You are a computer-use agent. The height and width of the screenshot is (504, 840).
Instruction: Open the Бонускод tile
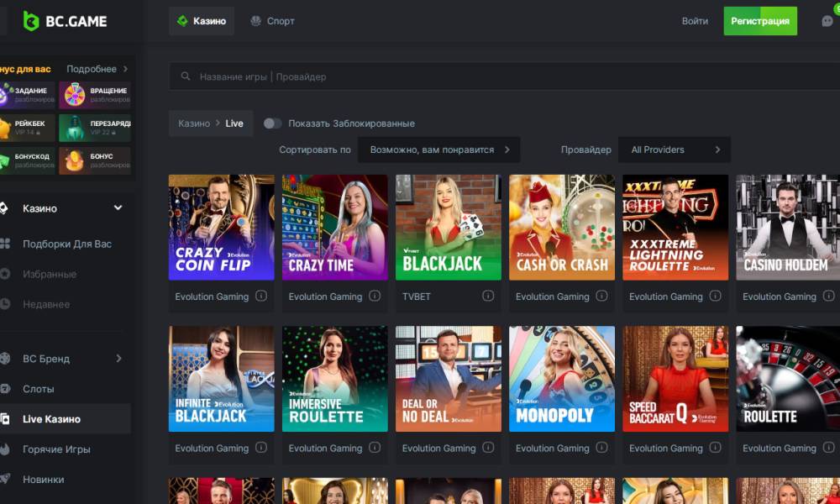point(27,160)
